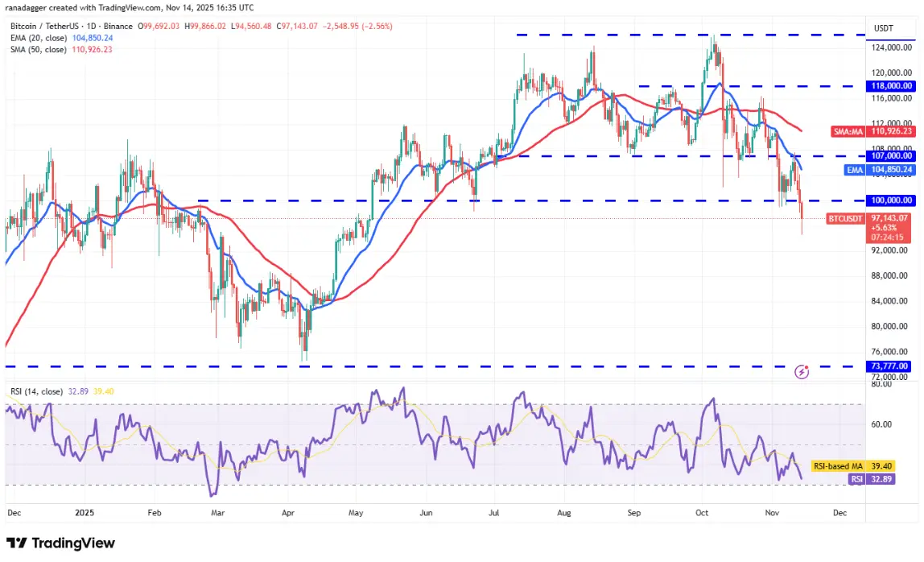Viewport: 924px width, 562px height.
Task: Click the 73,777.00 support level label
Action: tap(891, 366)
